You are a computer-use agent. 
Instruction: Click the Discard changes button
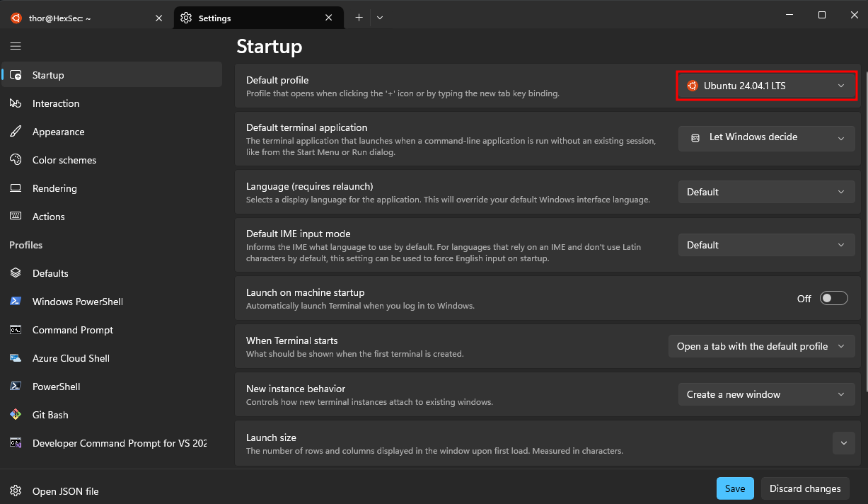coord(805,488)
